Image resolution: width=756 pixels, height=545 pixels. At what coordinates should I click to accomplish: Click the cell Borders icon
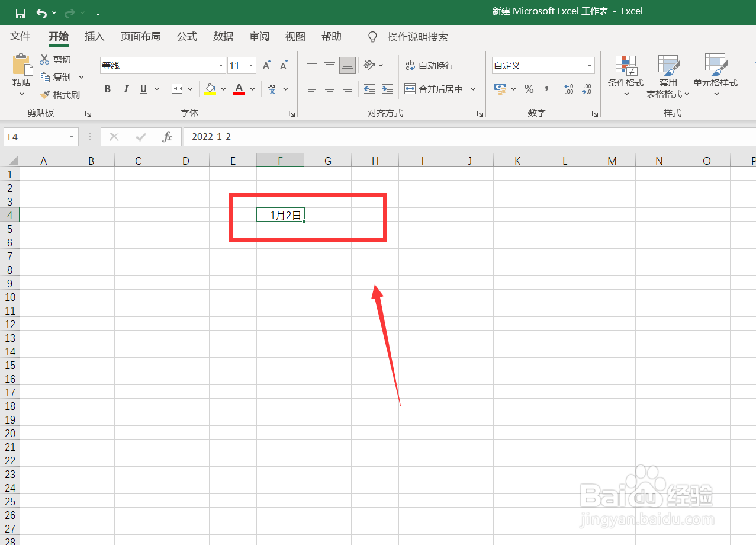click(176, 89)
